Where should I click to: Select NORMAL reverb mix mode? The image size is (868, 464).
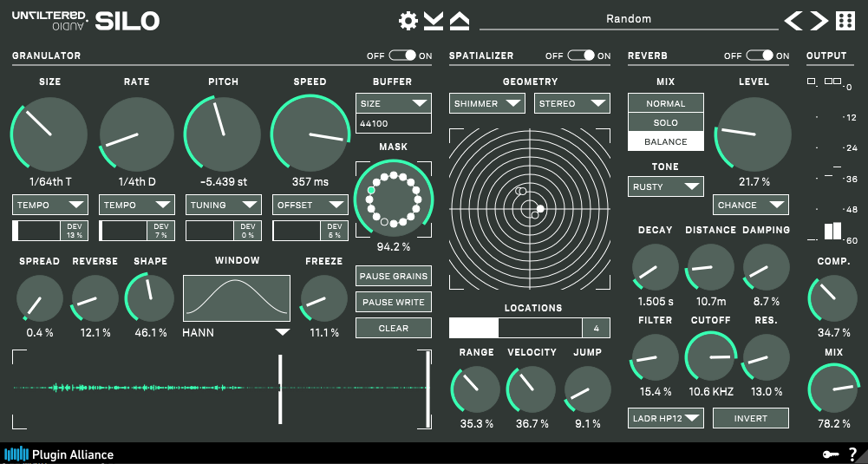point(666,103)
